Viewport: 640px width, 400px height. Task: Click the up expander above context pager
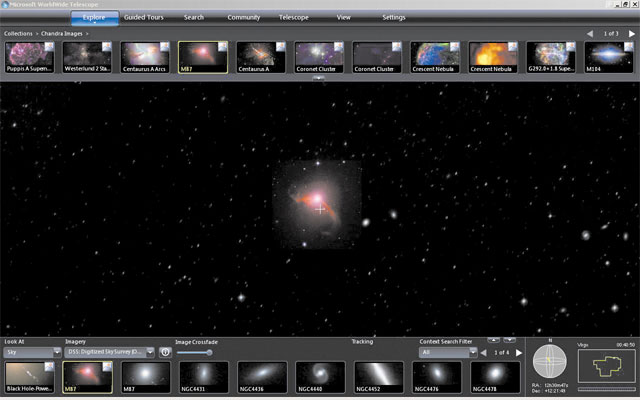pyautogui.click(x=493, y=340)
